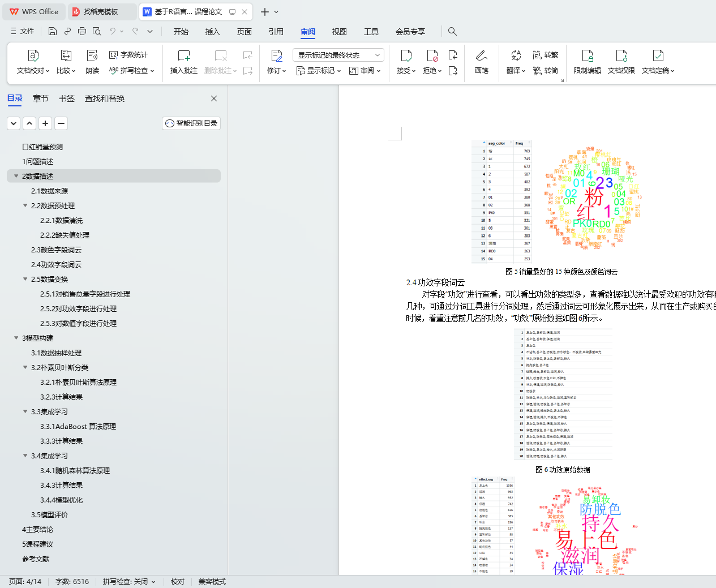Click the Save icon in quick access bar

(53, 31)
